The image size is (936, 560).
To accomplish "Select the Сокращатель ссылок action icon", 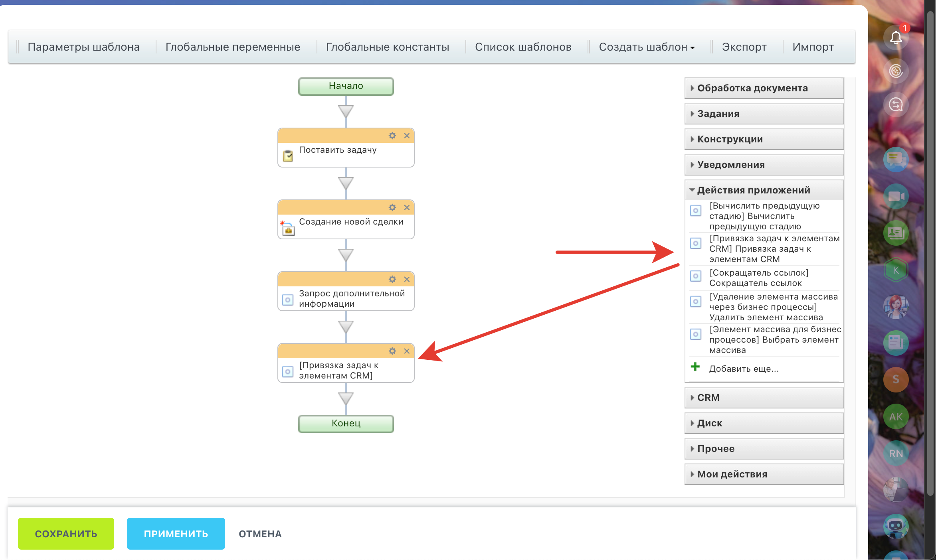I will (696, 276).
